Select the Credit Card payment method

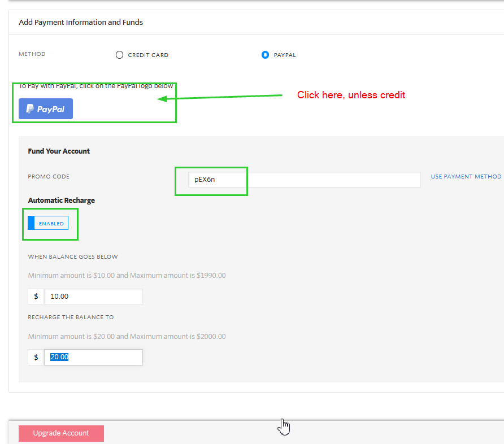pos(119,55)
